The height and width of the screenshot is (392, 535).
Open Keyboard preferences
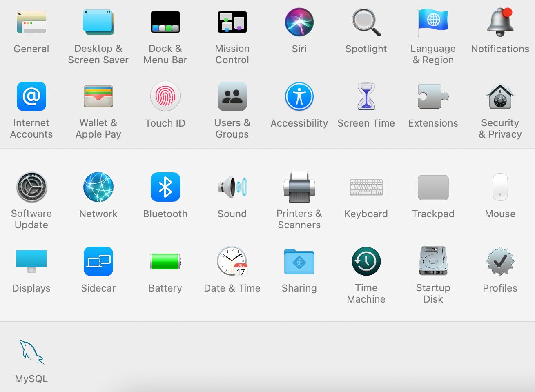366,187
